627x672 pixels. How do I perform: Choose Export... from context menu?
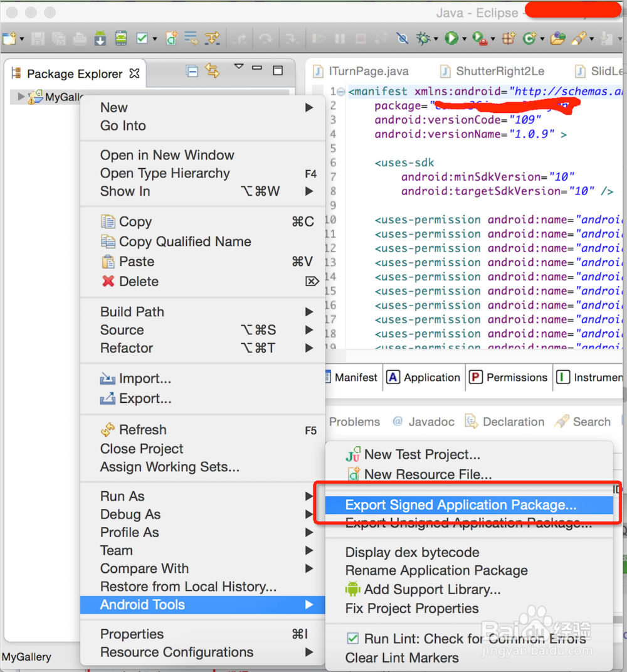(x=203, y=398)
